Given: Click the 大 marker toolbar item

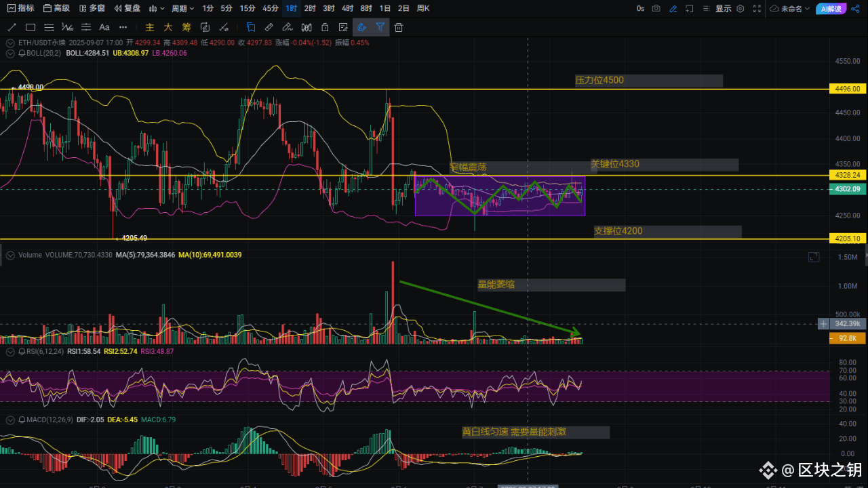Looking at the screenshot, I should [168, 27].
